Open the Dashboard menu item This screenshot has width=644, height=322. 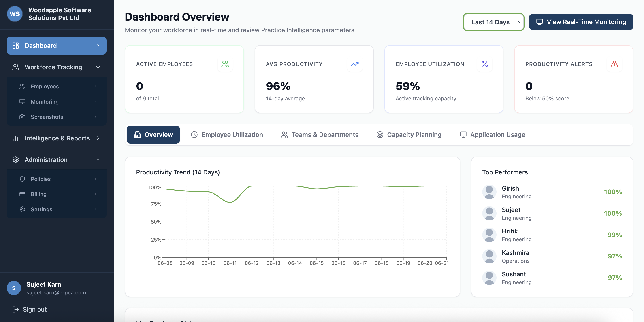(56, 45)
